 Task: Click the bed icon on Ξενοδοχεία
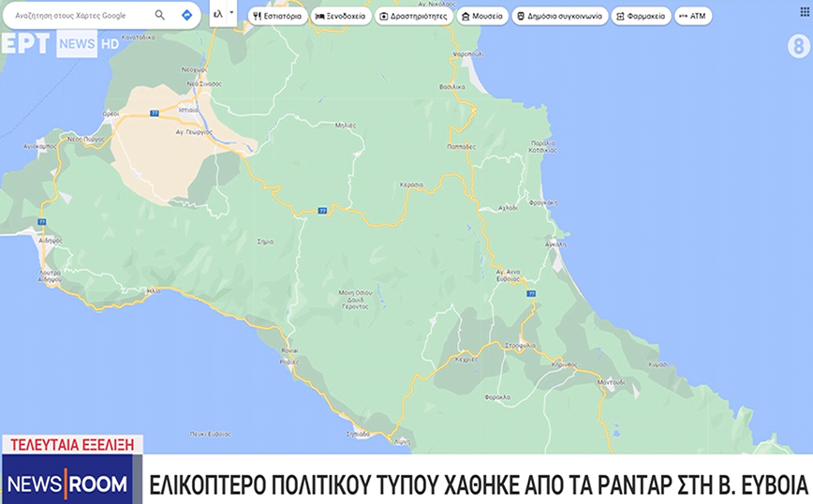(x=320, y=16)
